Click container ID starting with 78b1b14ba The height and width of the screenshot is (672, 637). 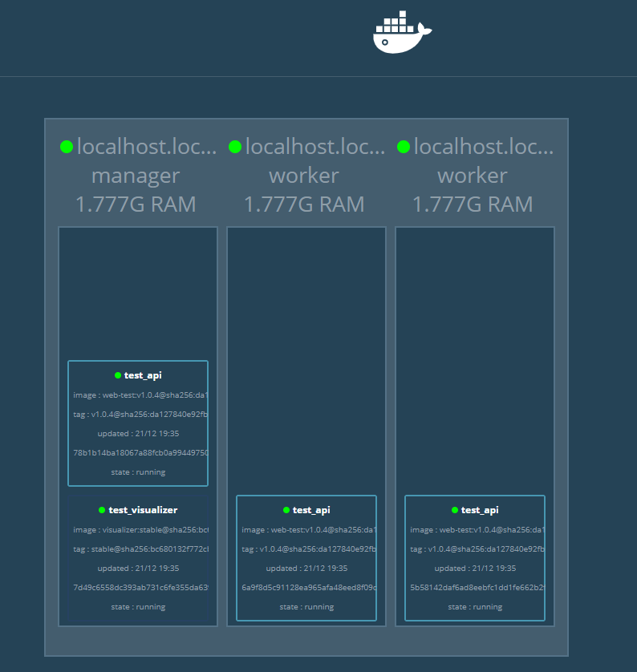(140, 452)
